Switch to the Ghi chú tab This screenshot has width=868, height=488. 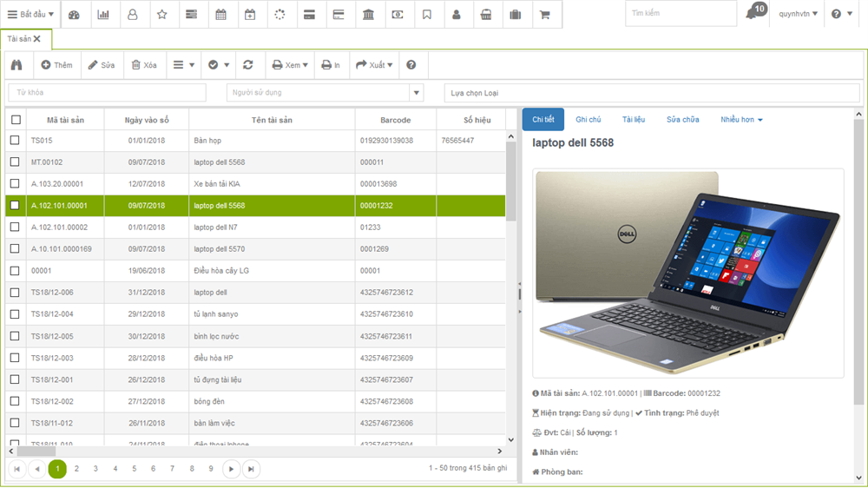pyautogui.click(x=588, y=120)
